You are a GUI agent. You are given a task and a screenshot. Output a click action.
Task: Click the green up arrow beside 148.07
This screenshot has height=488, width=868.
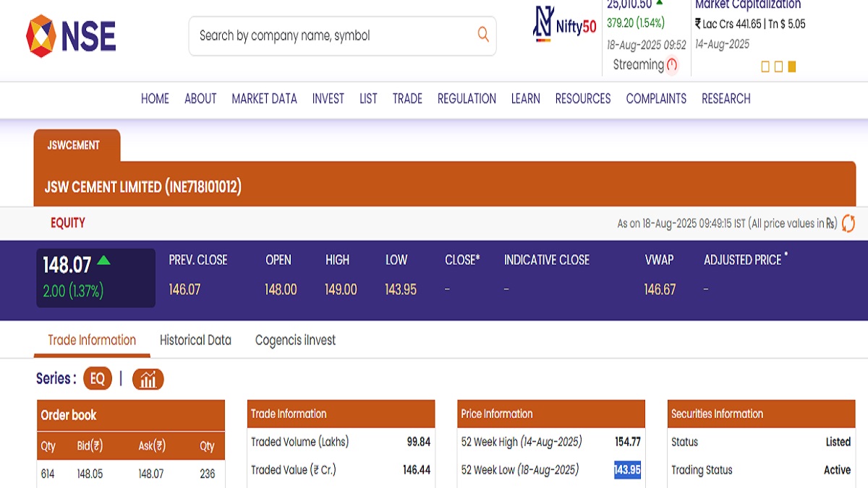(x=103, y=260)
